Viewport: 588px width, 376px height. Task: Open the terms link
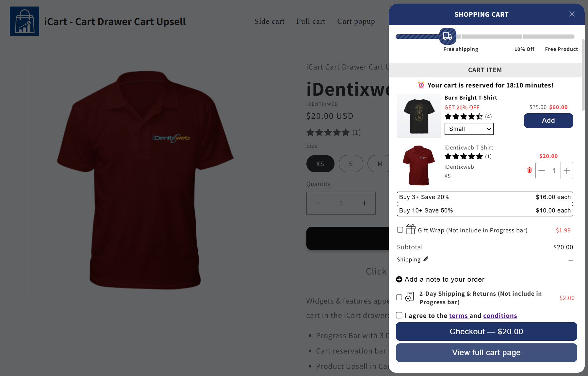coord(459,315)
